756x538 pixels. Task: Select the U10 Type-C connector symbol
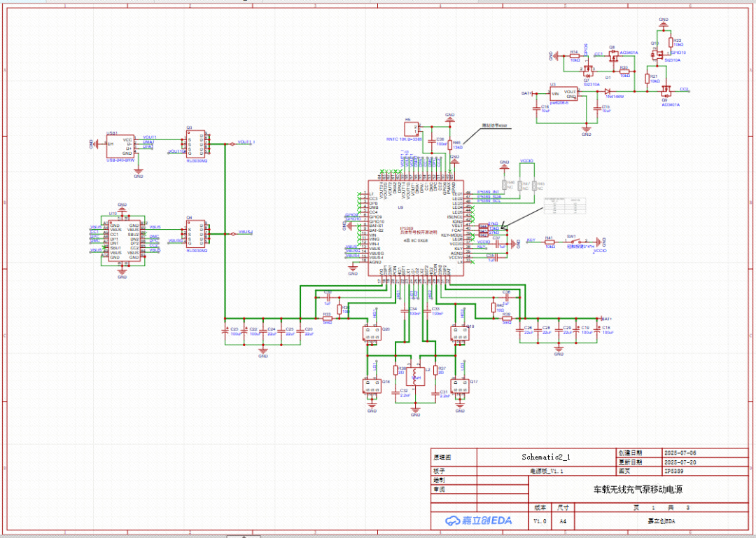(x=124, y=241)
